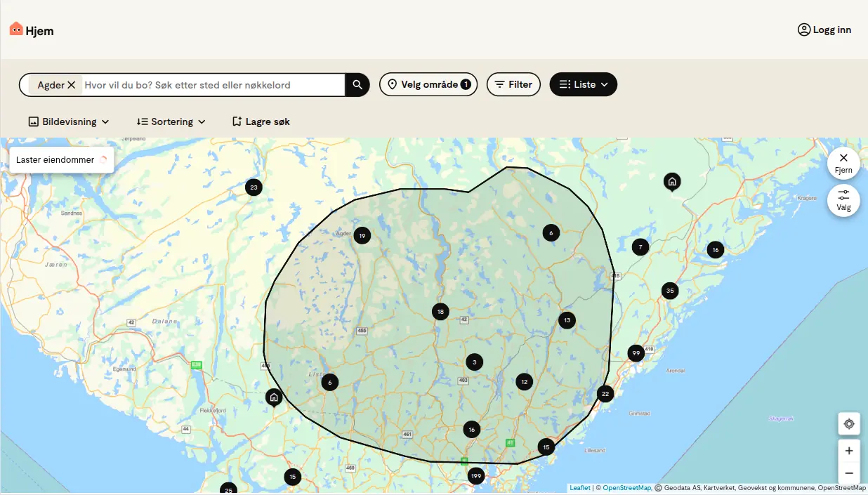
Task: Click the Lagre søk option
Action: pos(261,121)
